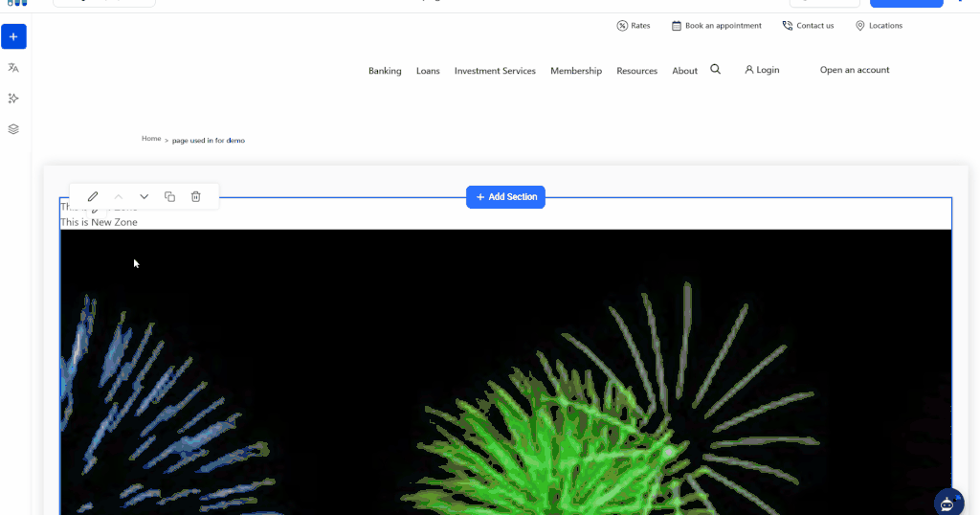Click the map pin icon beside Locations

click(x=860, y=26)
